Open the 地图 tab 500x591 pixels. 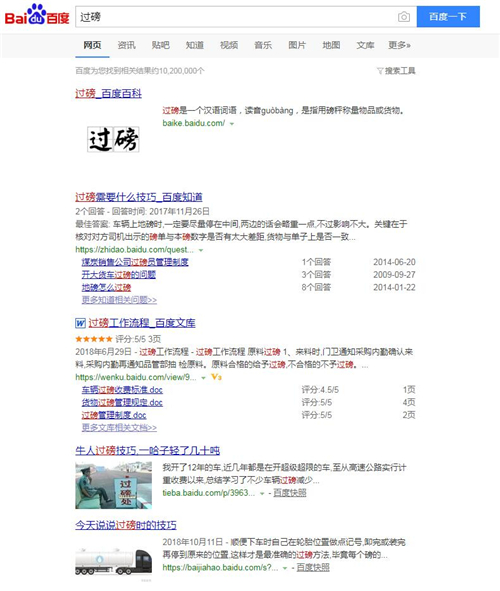pos(332,45)
